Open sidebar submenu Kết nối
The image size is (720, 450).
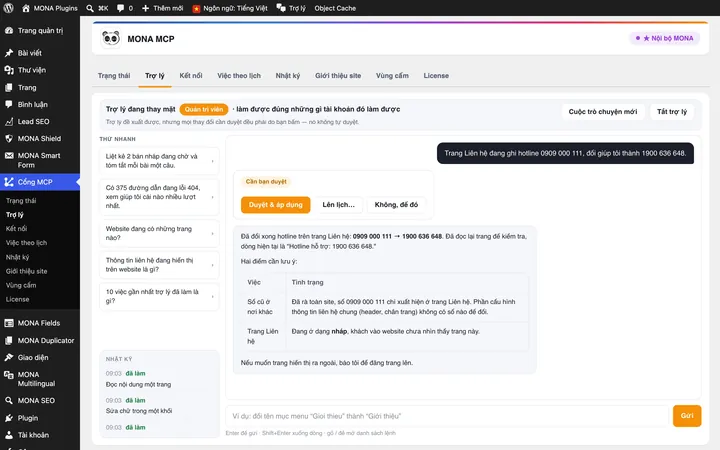(17, 229)
